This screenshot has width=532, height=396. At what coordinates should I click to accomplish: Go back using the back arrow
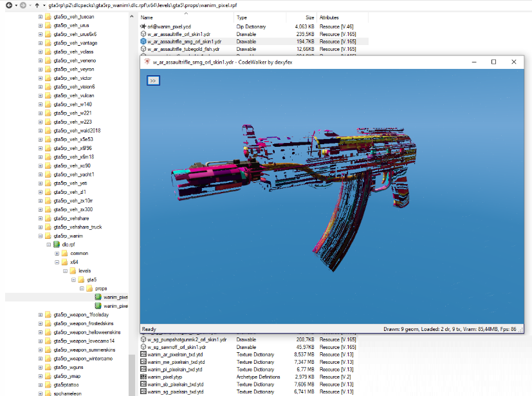[9, 5]
